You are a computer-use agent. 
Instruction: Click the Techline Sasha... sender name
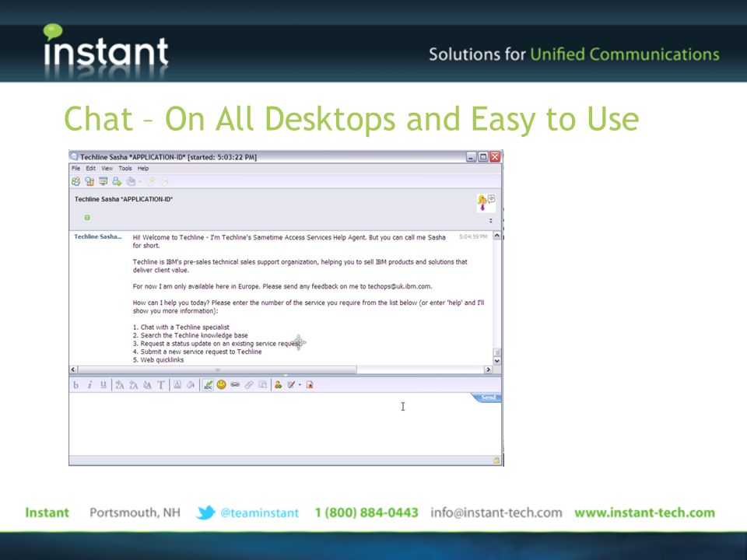tap(98, 236)
